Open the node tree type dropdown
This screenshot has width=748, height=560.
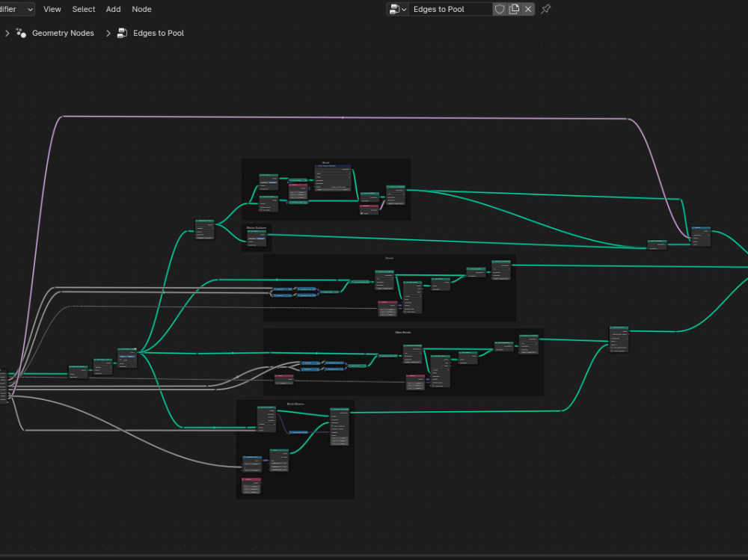[x=16, y=9]
